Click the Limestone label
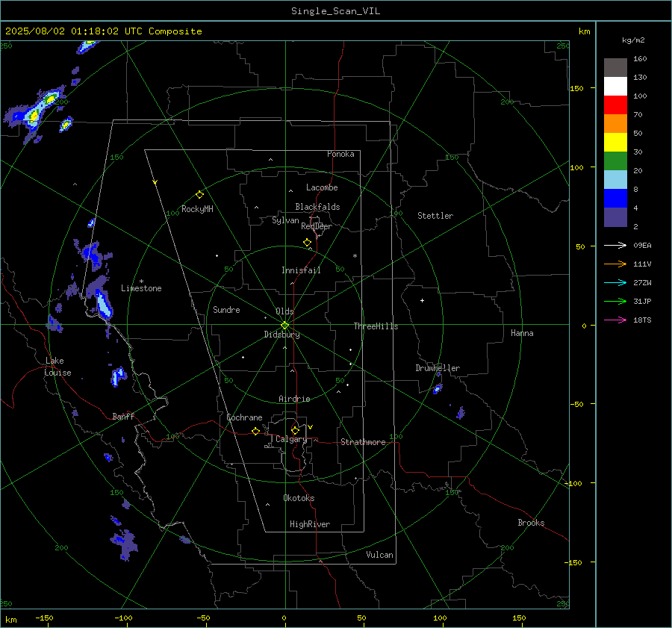The image size is (672, 628). coord(141,288)
